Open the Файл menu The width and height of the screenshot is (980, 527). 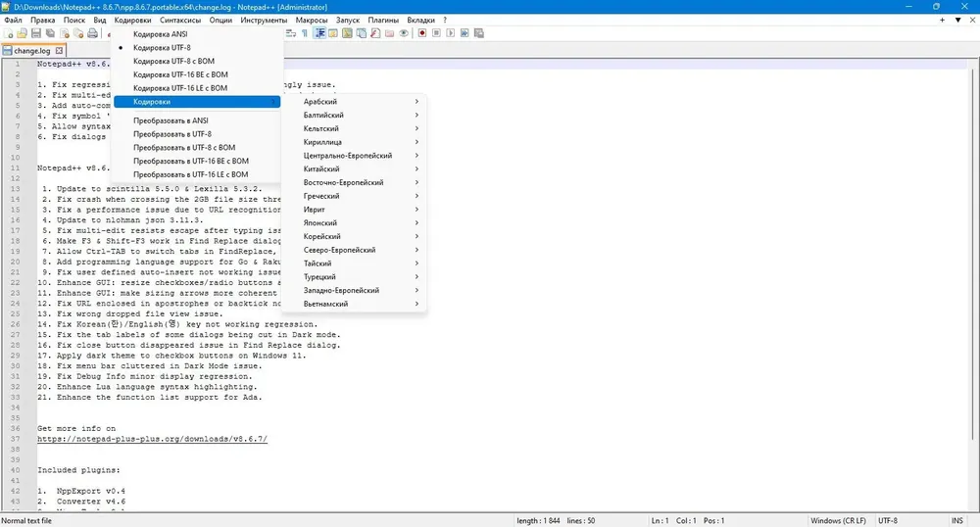[x=13, y=20]
